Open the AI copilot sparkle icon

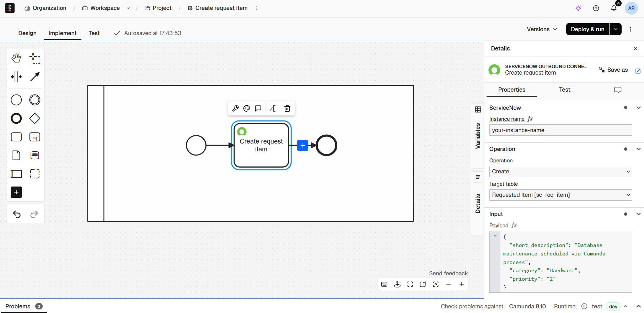tap(578, 8)
